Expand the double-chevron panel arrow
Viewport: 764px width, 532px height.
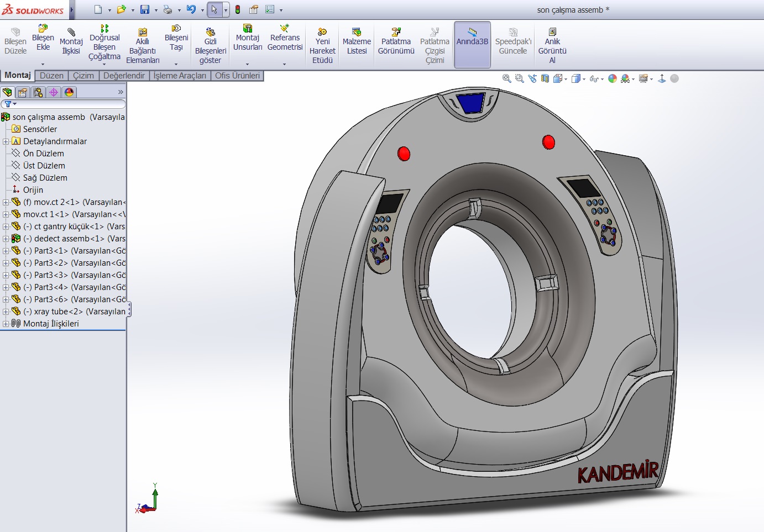[121, 92]
